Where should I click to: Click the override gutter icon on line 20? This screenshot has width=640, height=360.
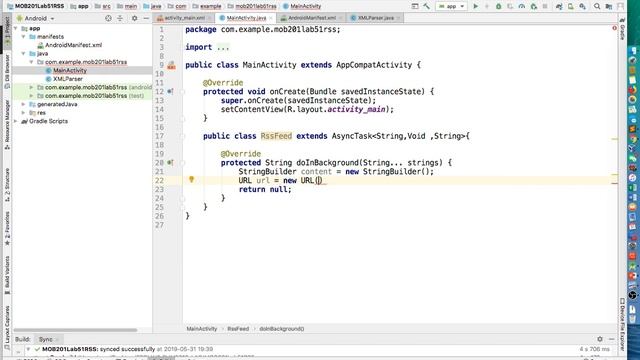[170, 162]
